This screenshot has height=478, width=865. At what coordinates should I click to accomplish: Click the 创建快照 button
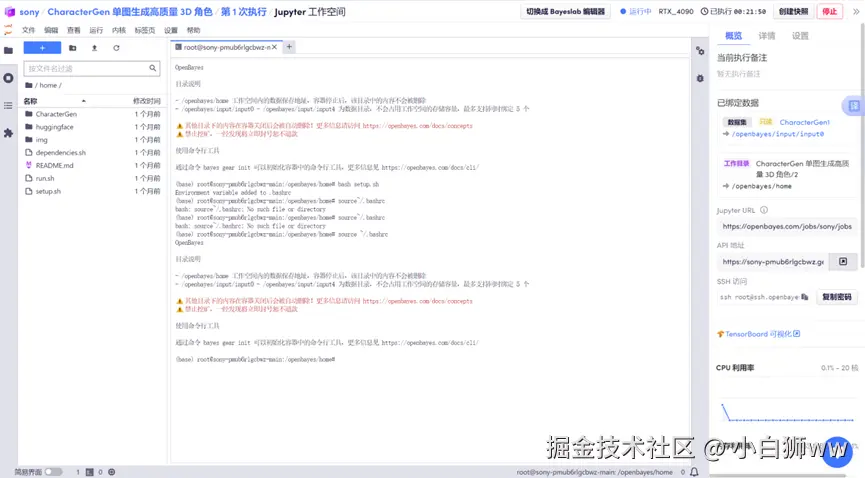click(793, 12)
